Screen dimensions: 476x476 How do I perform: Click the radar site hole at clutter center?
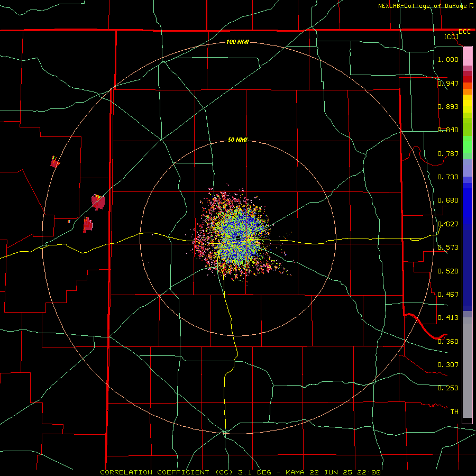click(238, 237)
